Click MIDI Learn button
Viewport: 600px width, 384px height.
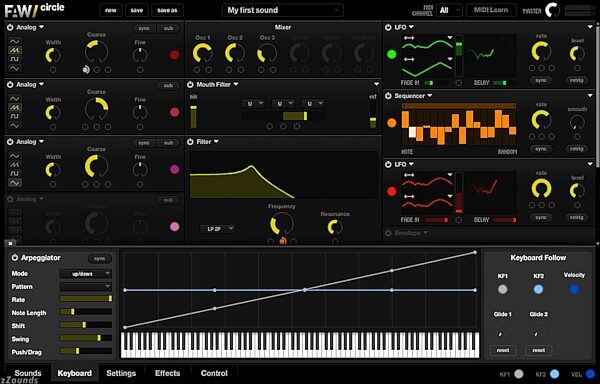pyautogui.click(x=491, y=10)
